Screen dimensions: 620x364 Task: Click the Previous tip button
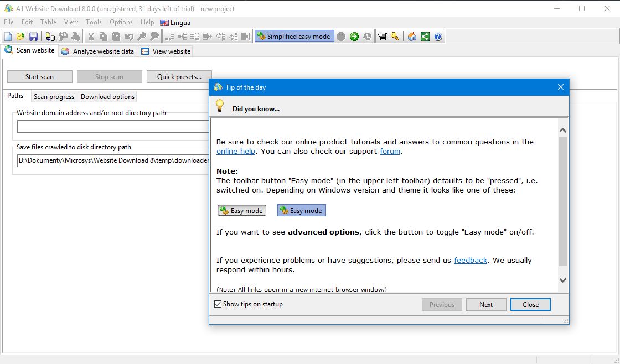pos(442,305)
